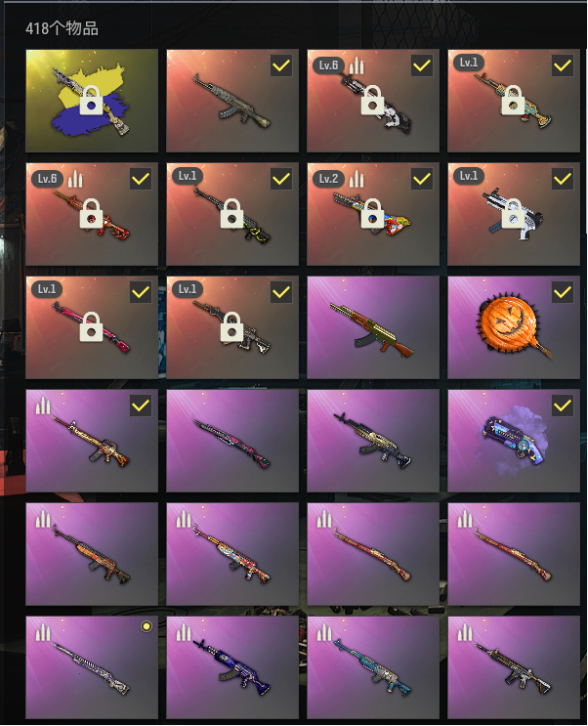Image resolution: width=588 pixels, height=726 pixels.
Task: Uncheck the purple tile with golden M16 rifle
Action: click(141, 406)
